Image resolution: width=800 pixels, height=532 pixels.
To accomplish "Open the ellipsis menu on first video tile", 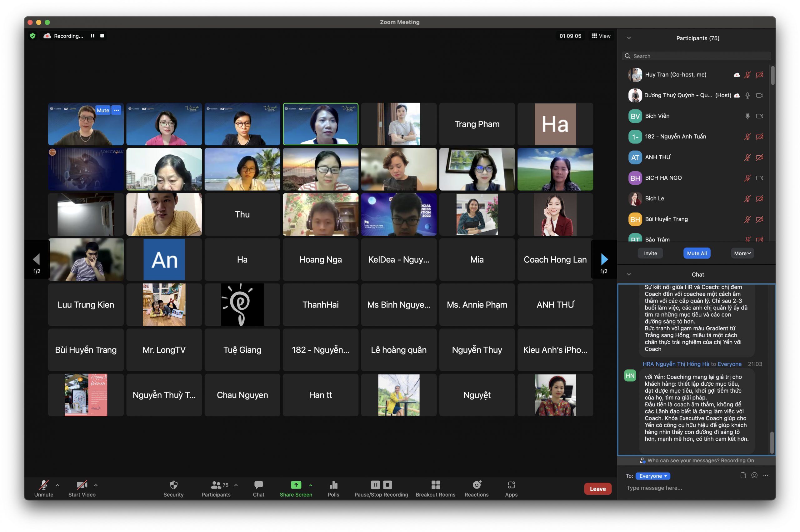I will click(116, 110).
